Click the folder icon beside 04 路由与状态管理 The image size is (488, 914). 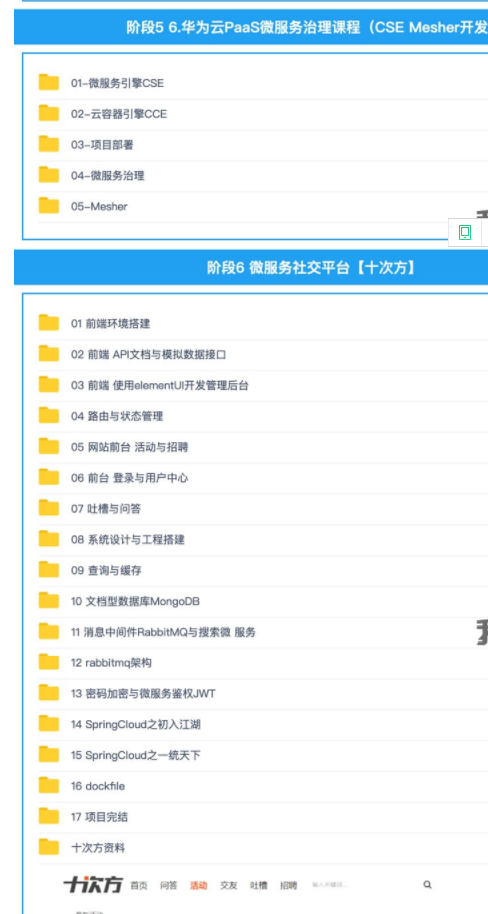point(49,416)
